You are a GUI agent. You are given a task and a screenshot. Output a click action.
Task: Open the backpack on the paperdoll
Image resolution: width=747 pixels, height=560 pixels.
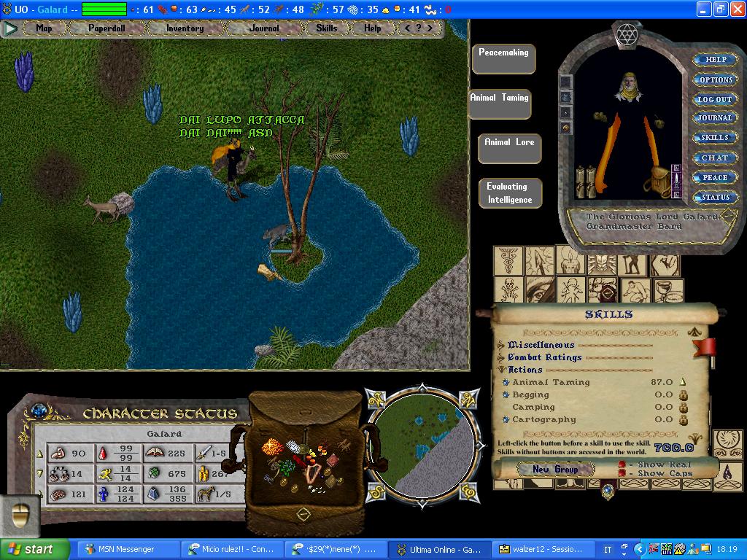(659, 181)
